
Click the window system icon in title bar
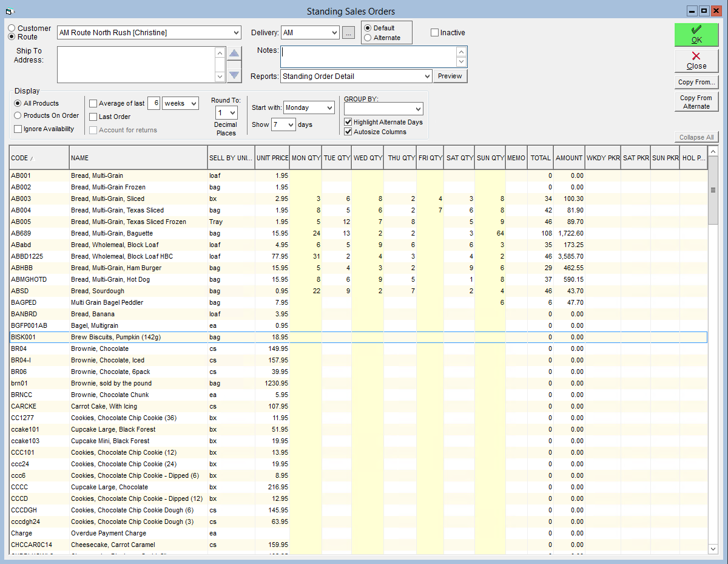(x=9, y=11)
